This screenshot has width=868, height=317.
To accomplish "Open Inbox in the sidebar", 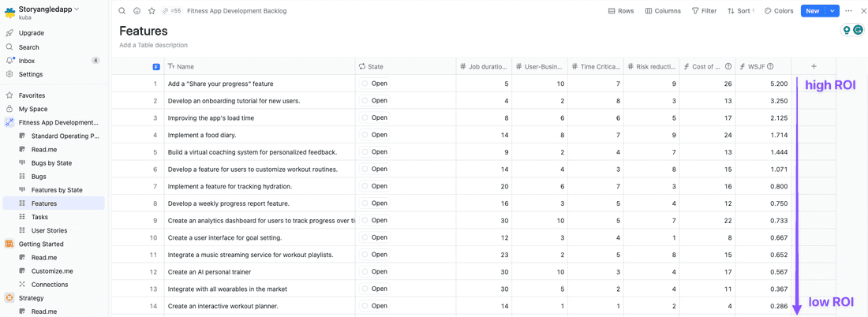I will (27, 61).
